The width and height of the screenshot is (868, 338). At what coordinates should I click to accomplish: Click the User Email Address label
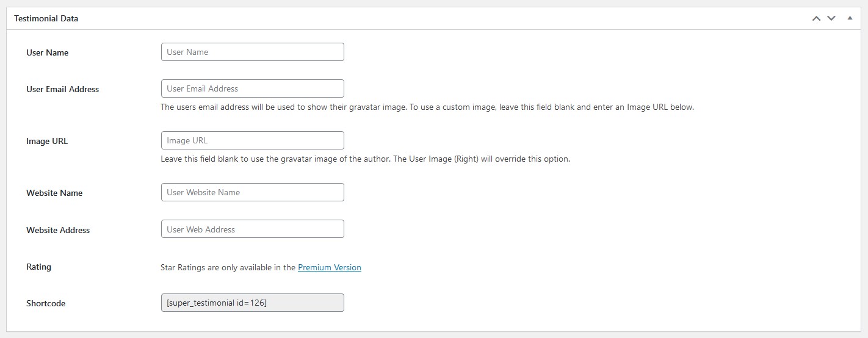pos(63,89)
